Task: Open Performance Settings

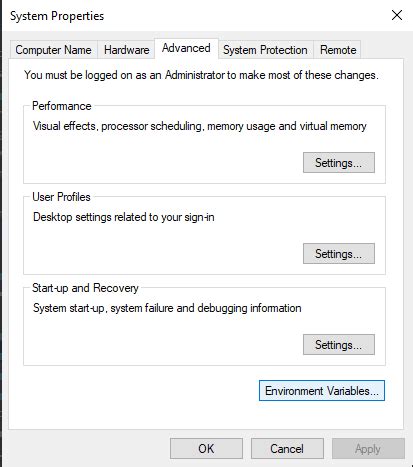Action: (339, 163)
